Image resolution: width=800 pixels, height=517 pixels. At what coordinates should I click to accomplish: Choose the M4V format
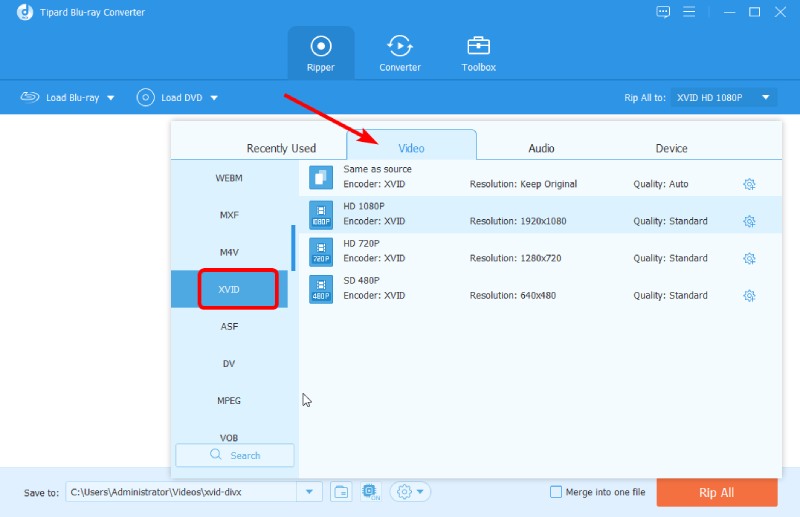point(229,252)
